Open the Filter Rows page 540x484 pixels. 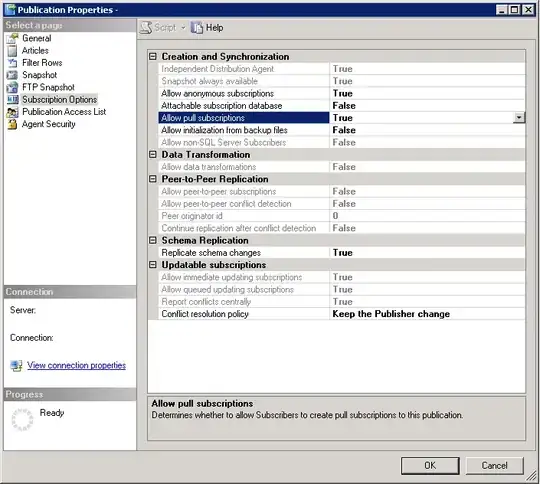pos(42,63)
